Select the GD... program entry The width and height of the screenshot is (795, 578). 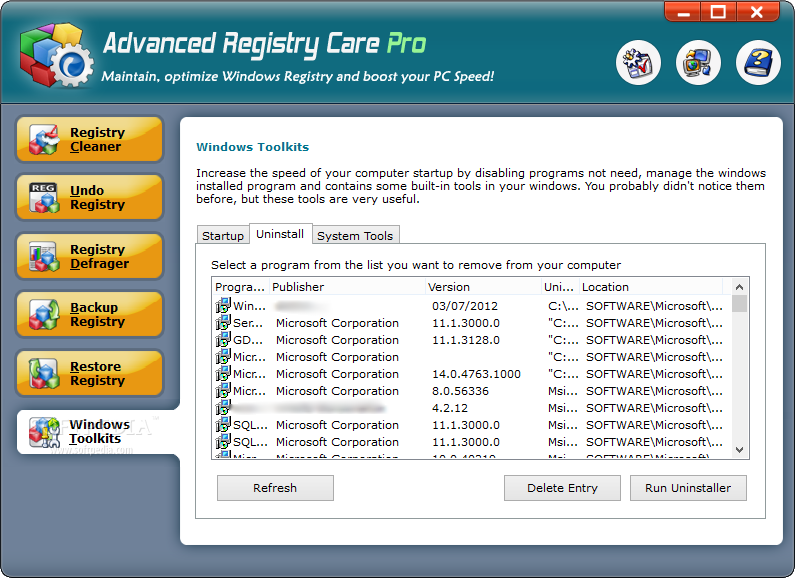pos(248,340)
